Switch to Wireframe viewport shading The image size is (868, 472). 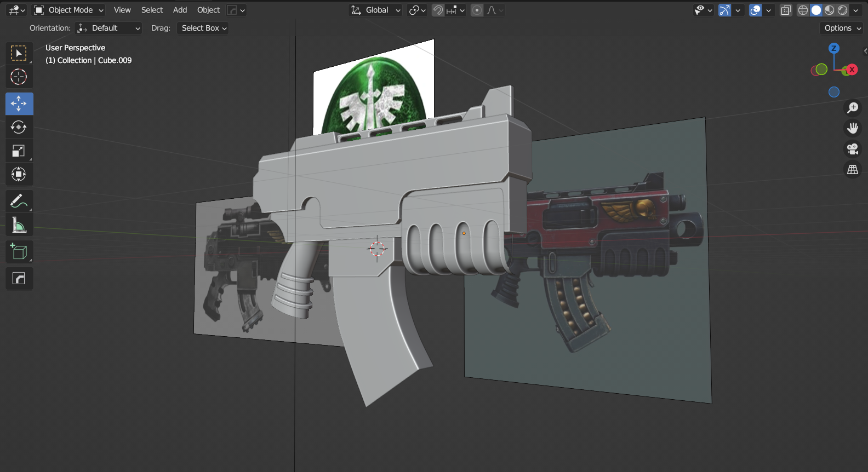[803, 10]
